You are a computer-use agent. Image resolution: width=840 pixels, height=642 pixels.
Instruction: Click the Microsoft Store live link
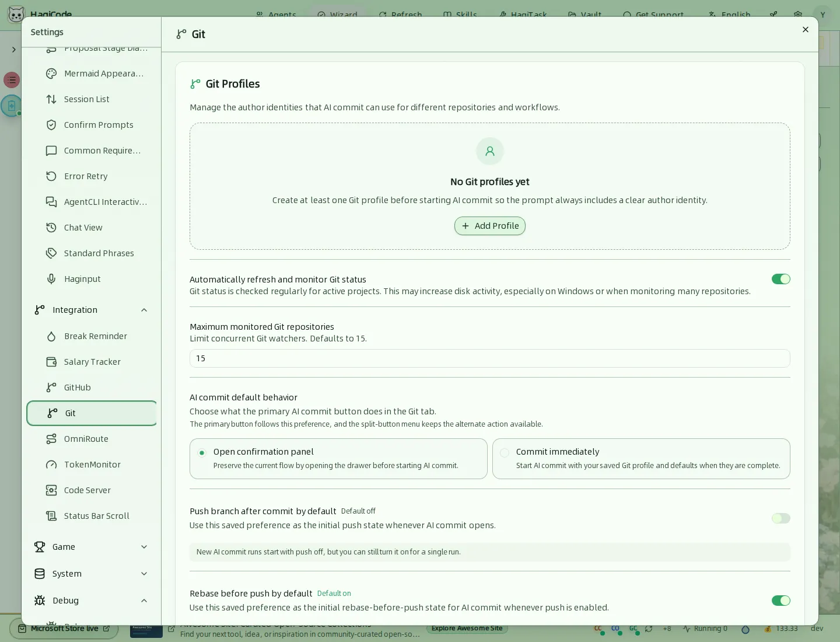coord(64,629)
